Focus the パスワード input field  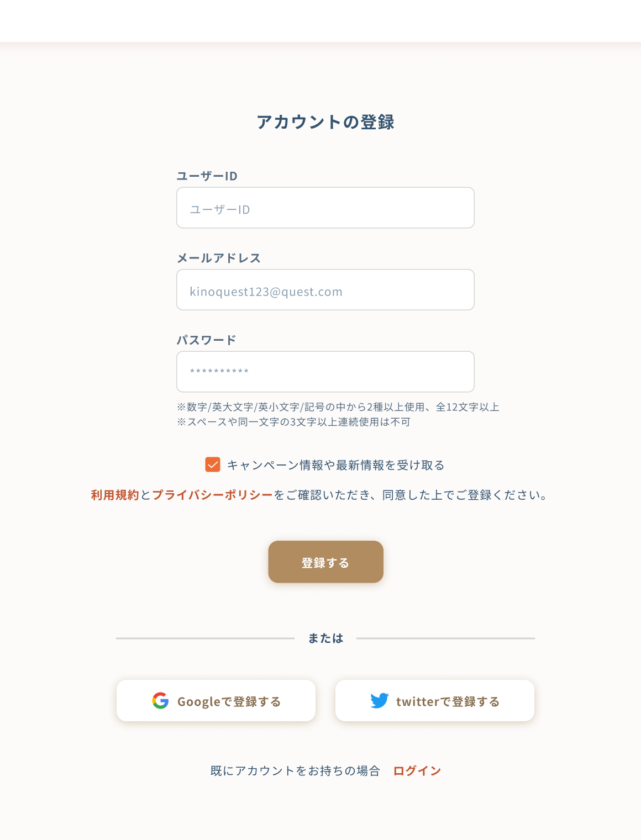(325, 372)
